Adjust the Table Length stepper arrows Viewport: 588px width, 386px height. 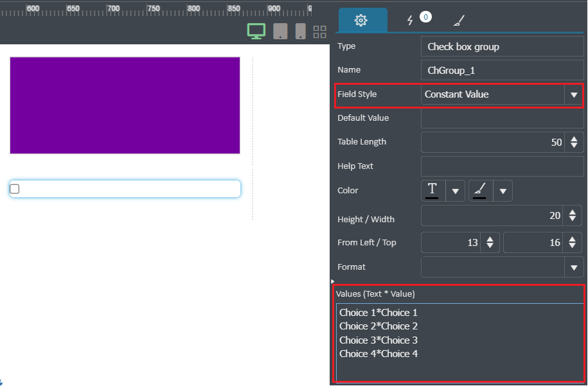[574, 142]
